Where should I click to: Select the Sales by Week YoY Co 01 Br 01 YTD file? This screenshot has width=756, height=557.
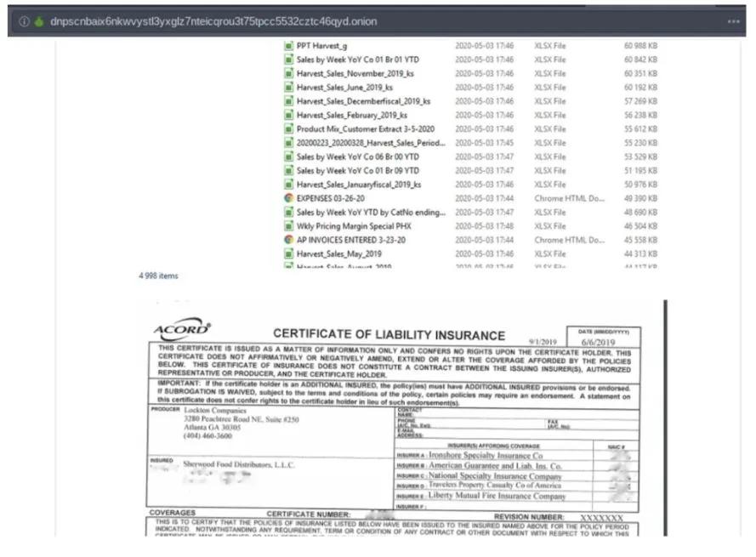click(357, 60)
